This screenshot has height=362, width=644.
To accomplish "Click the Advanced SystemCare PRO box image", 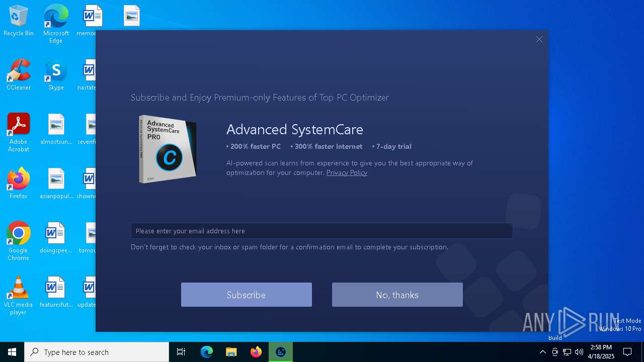I will tap(168, 149).
